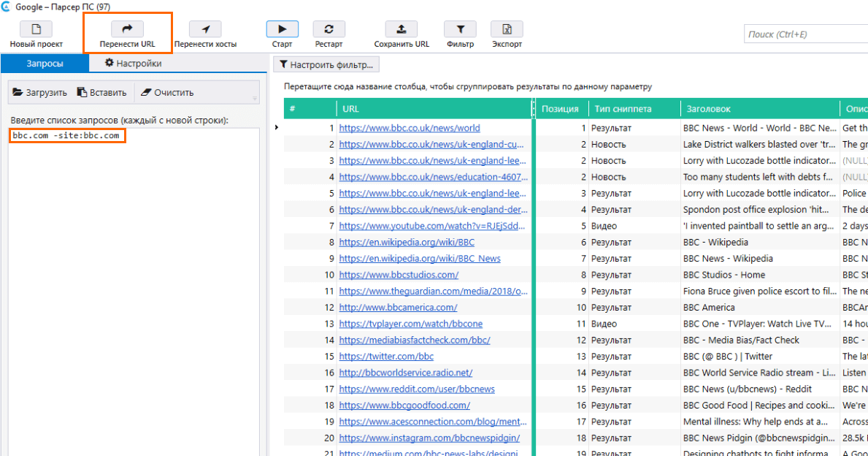This screenshot has width=868, height=456.
Task: Open the Фильтр funnel icon
Action: click(460, 28)
